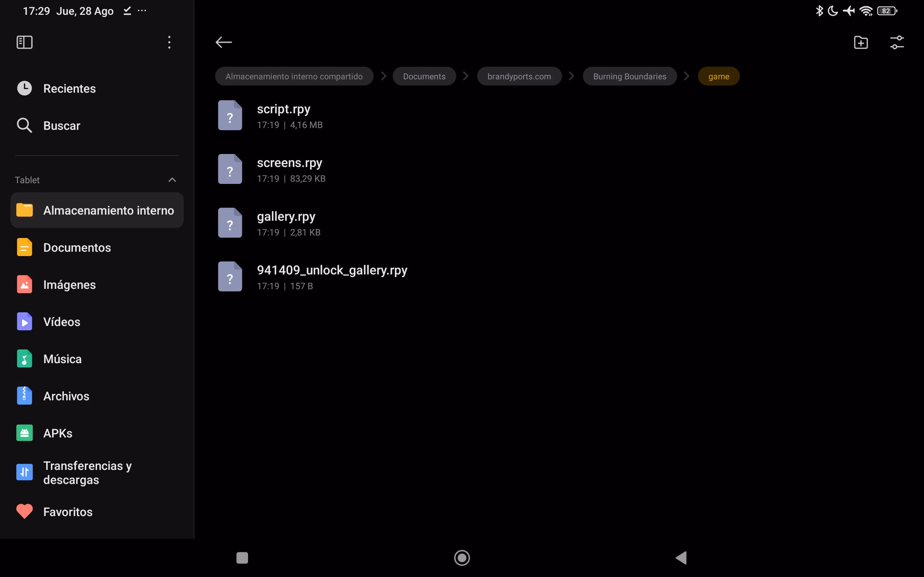This screenshot has height=577, width=924.
Task: Toggle the sidebar panel icon
Action: (25, 42)
